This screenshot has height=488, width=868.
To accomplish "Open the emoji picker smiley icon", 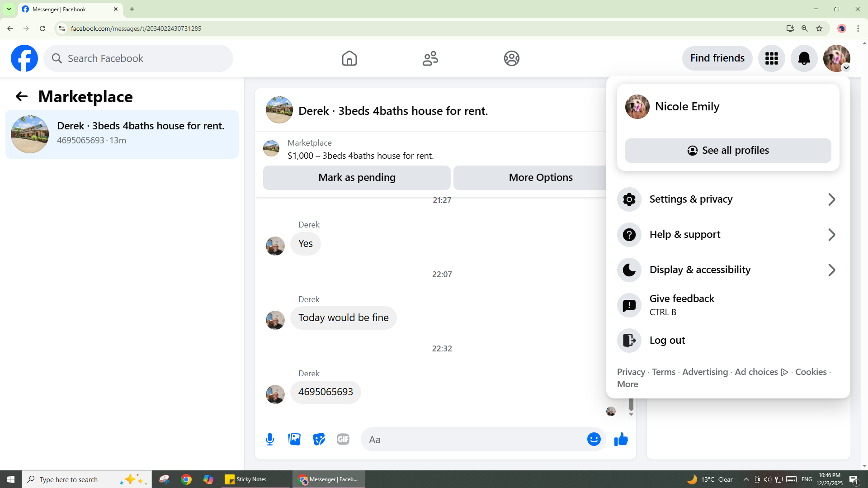I will pyautogui.click(x=594, y=439).
